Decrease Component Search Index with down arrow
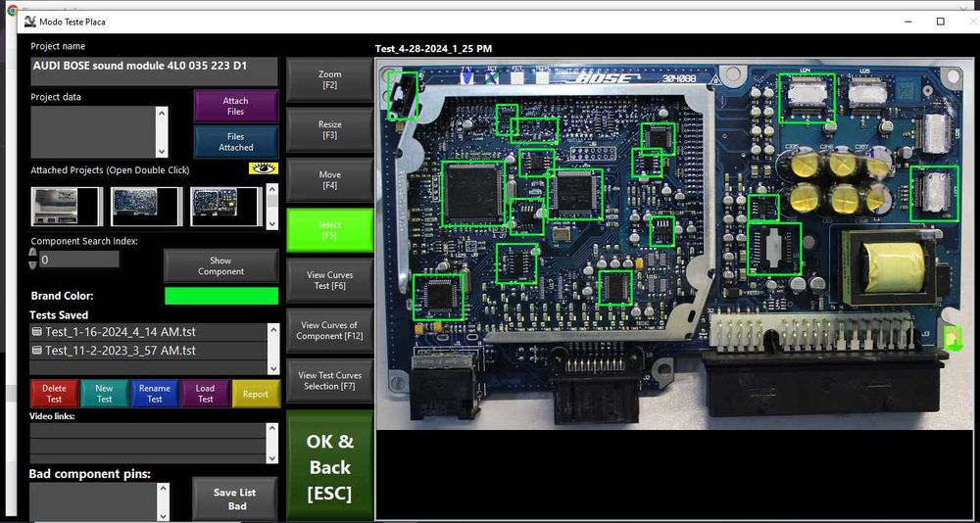 tap(33, 265)
